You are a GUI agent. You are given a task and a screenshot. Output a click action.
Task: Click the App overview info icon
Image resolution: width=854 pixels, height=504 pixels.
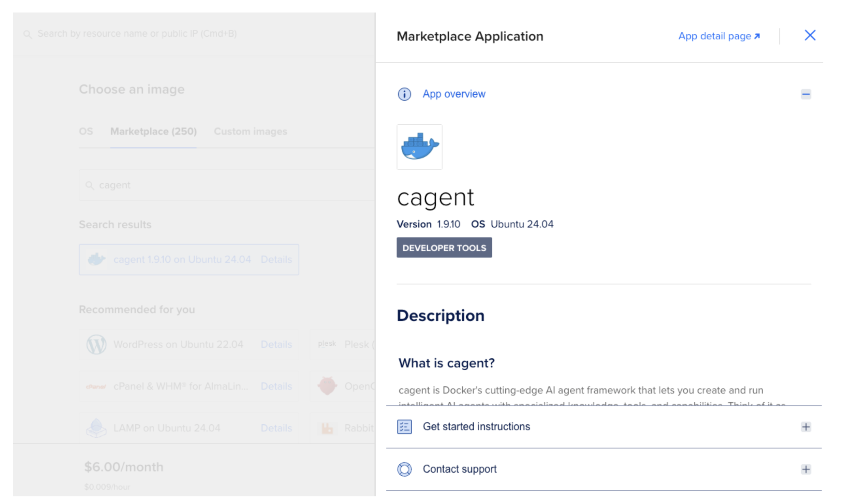(404, 94)
